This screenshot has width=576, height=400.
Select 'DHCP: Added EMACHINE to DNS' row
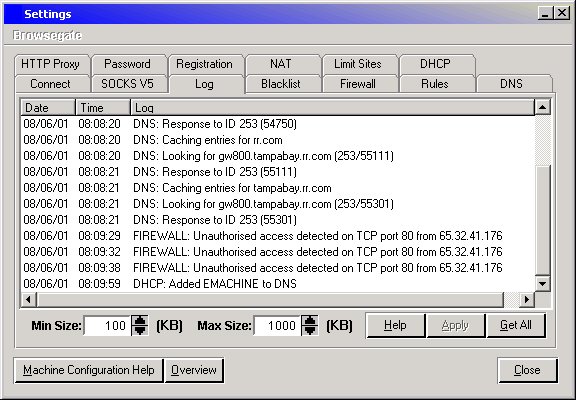pos(277,284)
